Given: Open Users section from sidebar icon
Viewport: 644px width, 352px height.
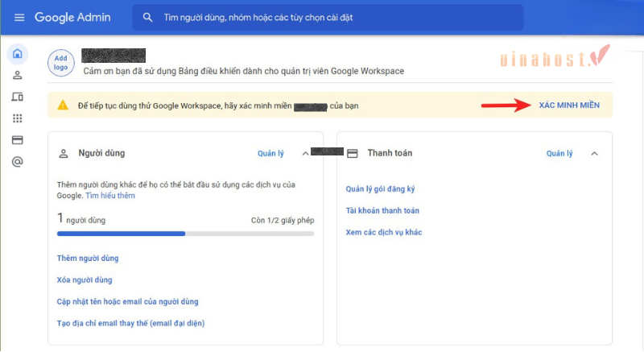Looking at the screenshot, I should point(17,75).
